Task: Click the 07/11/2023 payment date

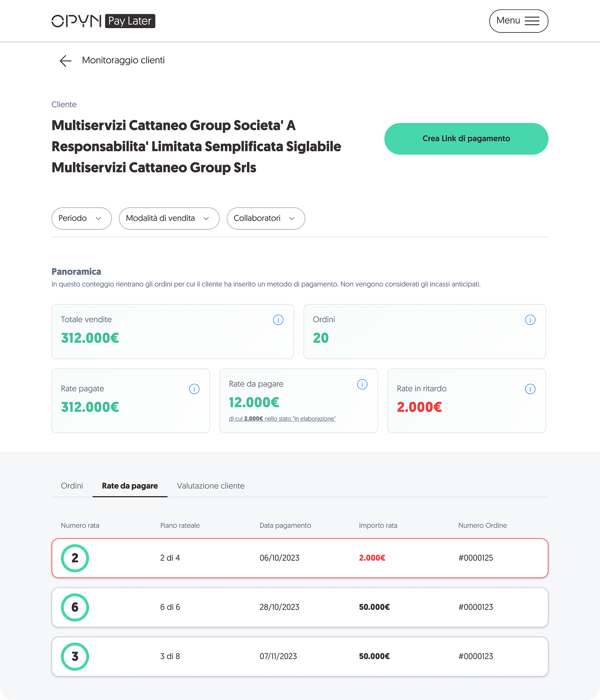Action: coord(278,656)
